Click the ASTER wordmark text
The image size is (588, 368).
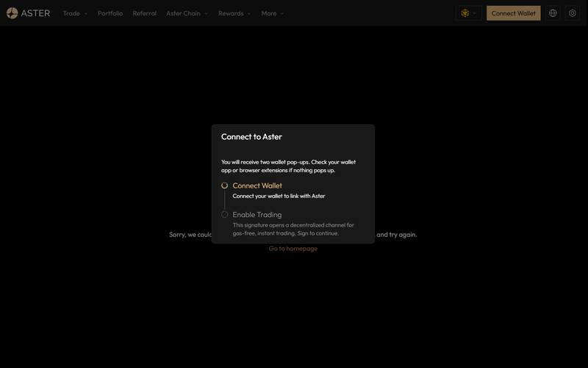coord(35,13)
